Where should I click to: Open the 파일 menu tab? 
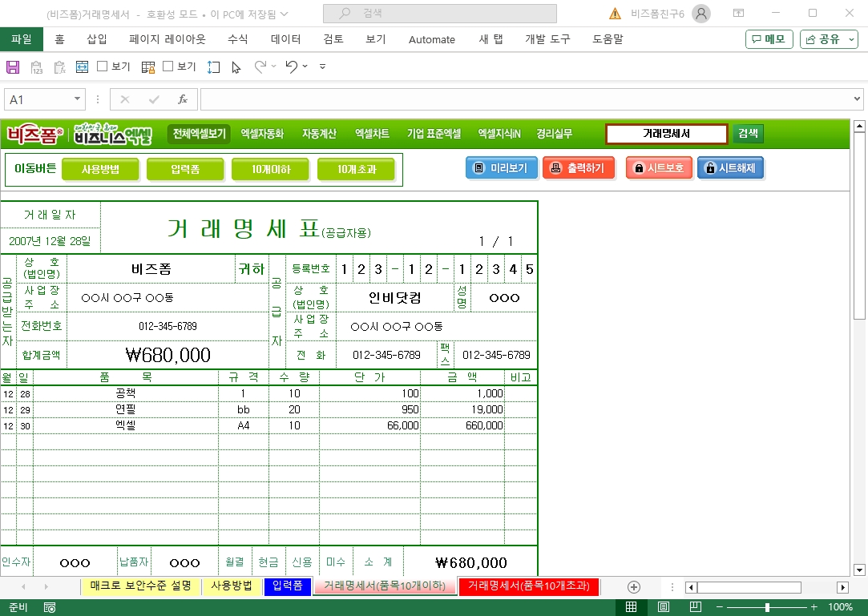pos(22,39)
